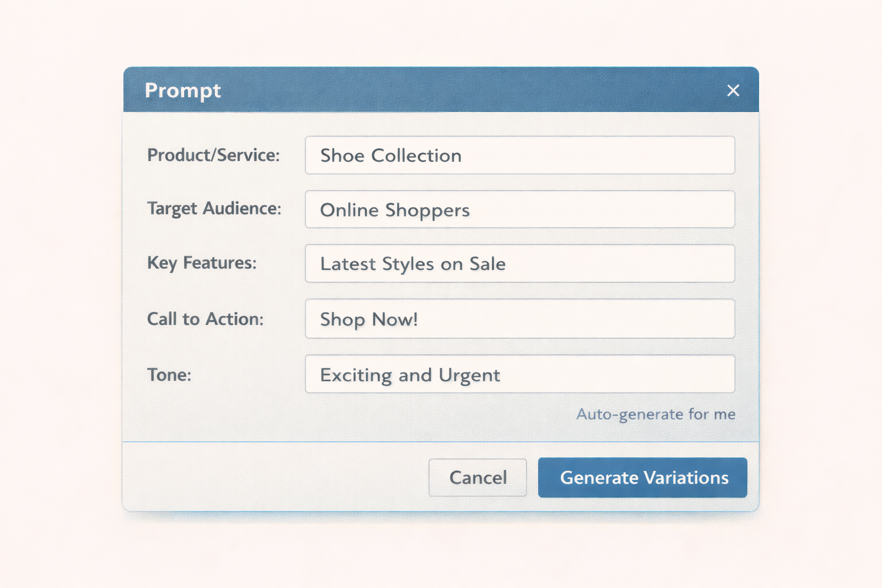Click on Latest Styles on Sale
Image resolution: width=882 pixels, height=588 pixels.
(412, 264)
